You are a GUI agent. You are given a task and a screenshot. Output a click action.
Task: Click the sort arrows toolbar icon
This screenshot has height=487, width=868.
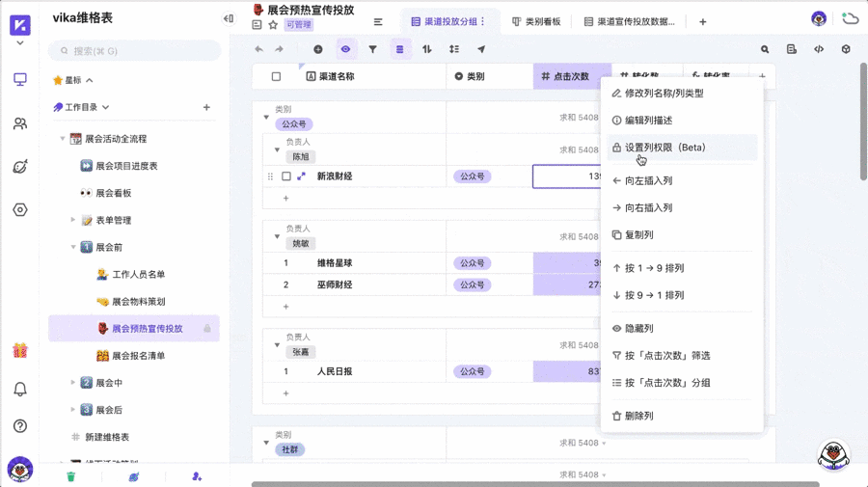click(x=426, y=49)
